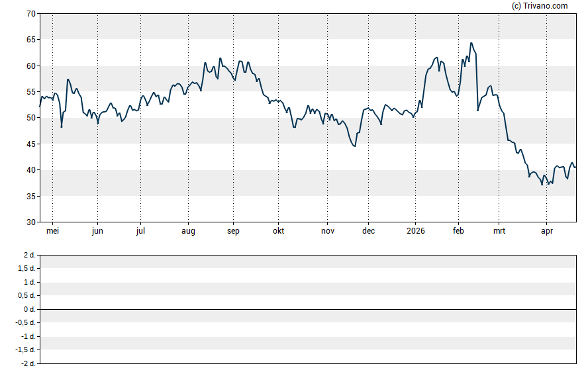588x374 pixels.
Task: Select the 'mrt' month label
Action: point(499,231)
